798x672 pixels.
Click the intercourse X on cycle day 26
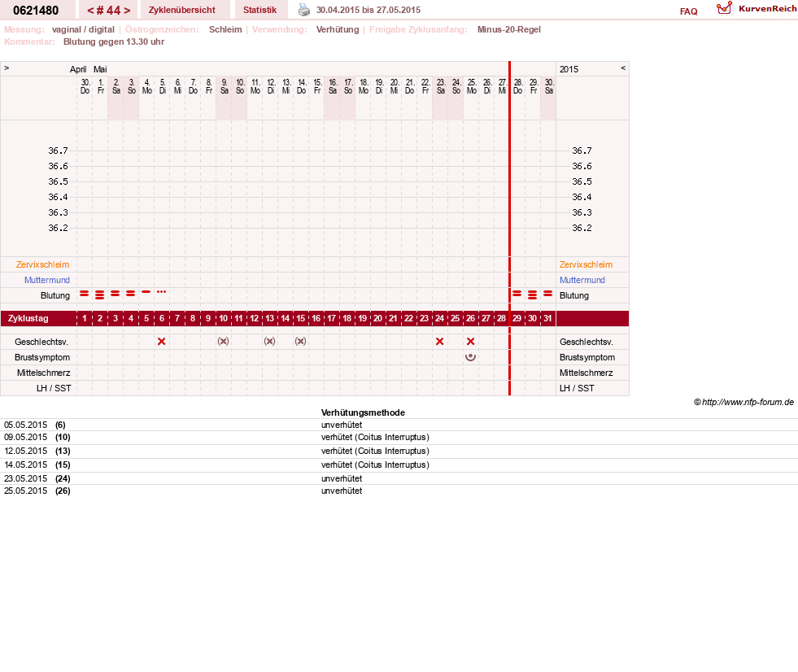coord(471,342)
